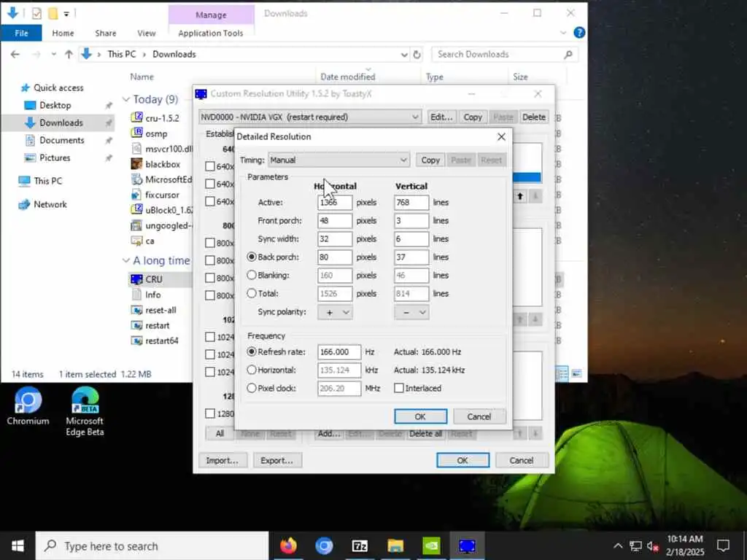Open the Home ribbon tab

pyautogui.click(x=63, y=33)
